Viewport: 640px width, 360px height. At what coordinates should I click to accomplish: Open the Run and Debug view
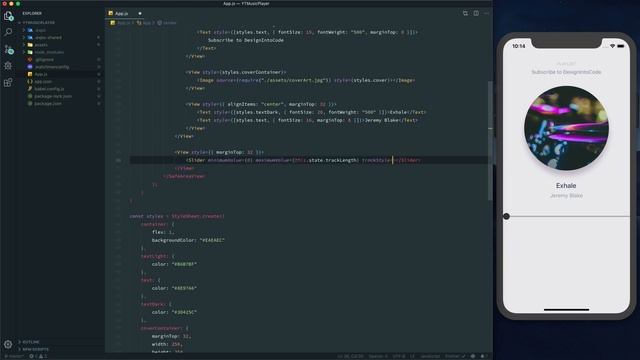(x=8, y=66)
